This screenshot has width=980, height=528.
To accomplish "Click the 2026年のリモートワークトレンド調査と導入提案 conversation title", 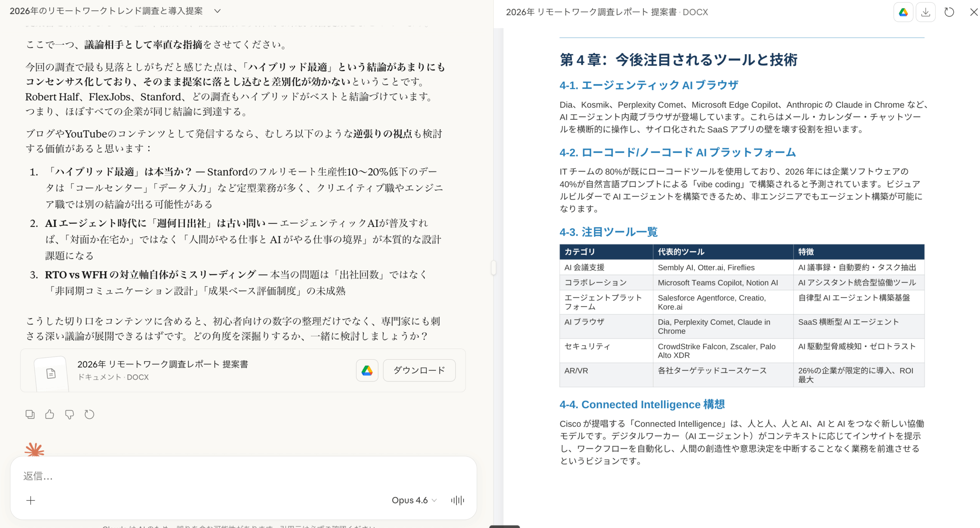I will tap(106, 11).
